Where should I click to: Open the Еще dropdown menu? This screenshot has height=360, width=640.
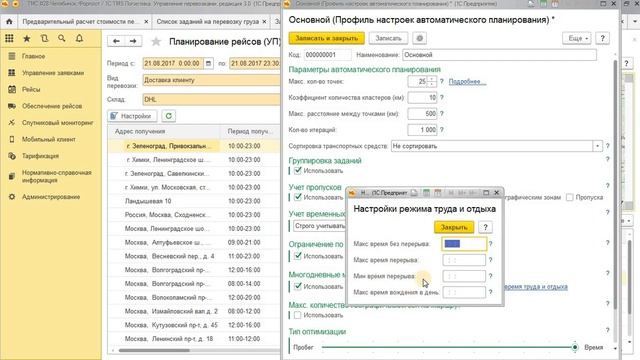click(x=577, y=38)
